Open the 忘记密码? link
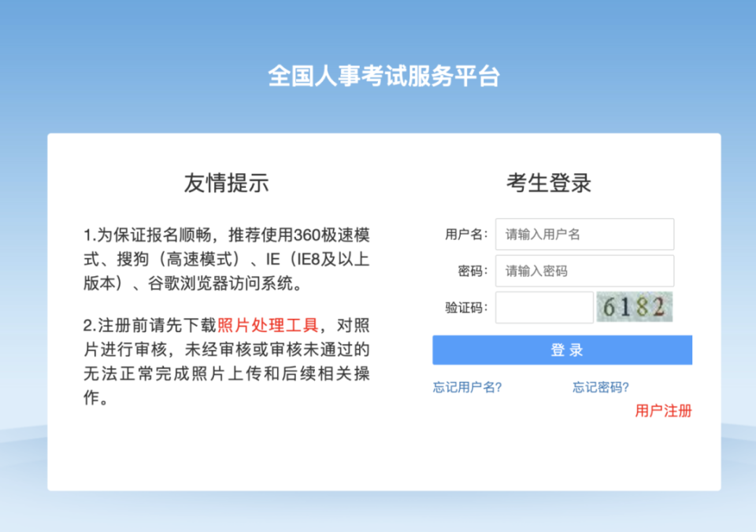Image resolution: width=756 pixels, height=532 pixels. tap(601, 387)
